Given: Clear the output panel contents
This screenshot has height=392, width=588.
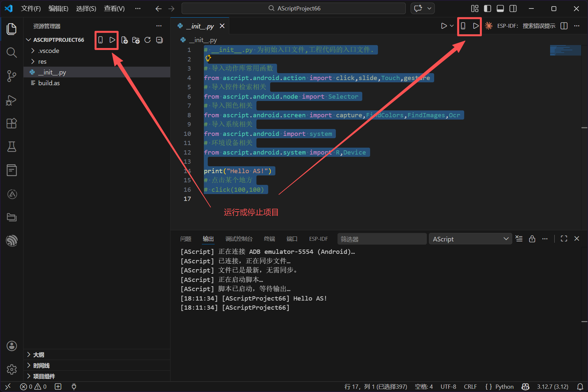Looking at the screenshot, I should coord(519,239).
